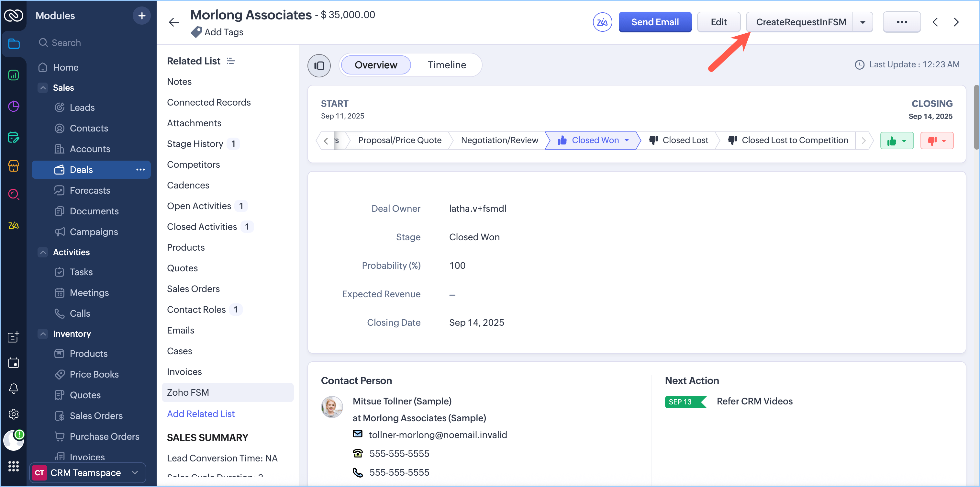Click the Send Email button
Viewport: 980px width, 487px height.
(x=655, y=22)
